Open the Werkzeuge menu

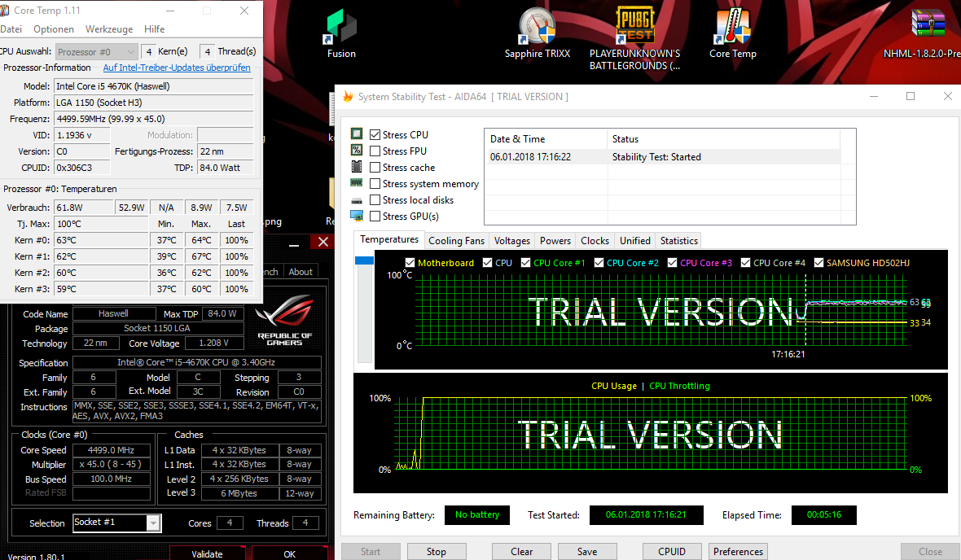point(109,28)
